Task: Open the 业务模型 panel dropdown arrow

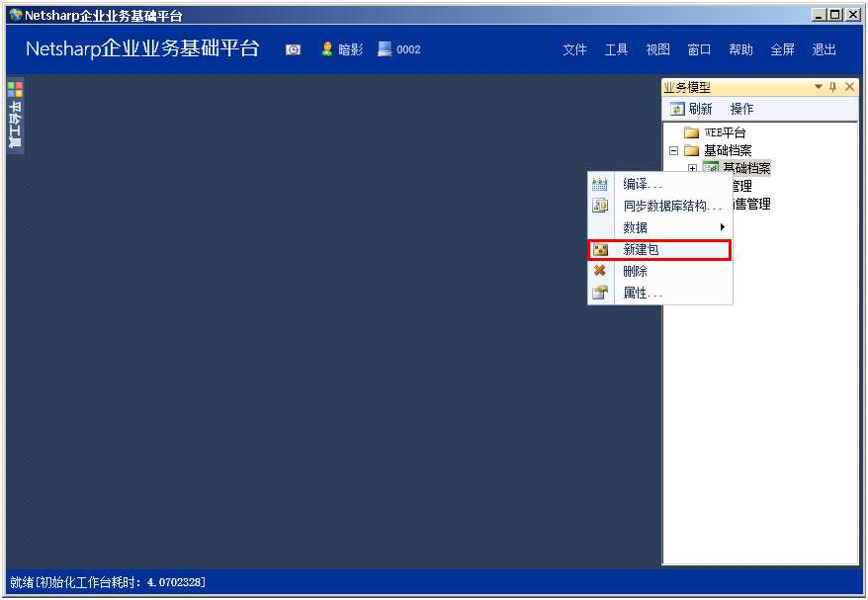Action: tap(819, 87)
